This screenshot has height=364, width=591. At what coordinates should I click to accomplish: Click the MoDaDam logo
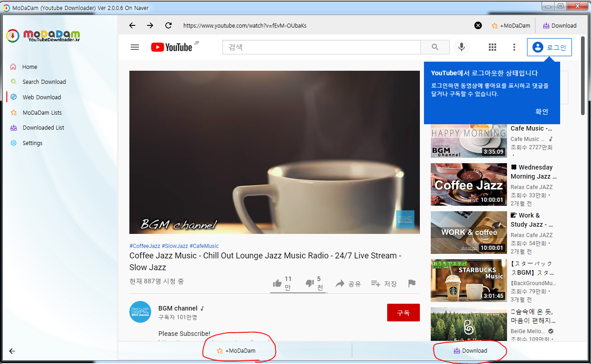click(43, 35)
